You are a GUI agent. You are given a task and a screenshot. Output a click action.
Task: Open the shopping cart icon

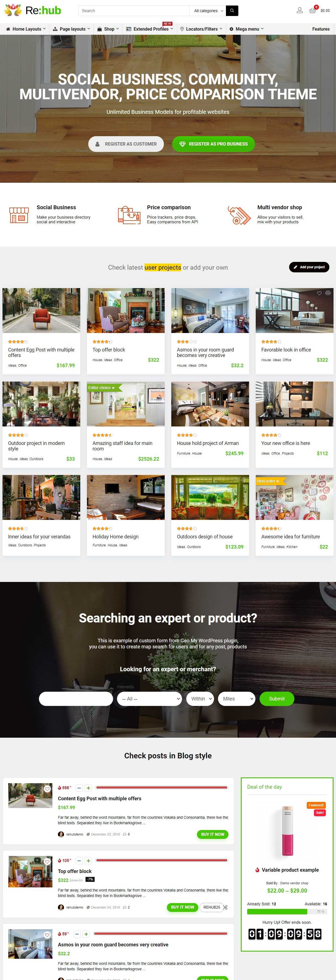(312, 11)
